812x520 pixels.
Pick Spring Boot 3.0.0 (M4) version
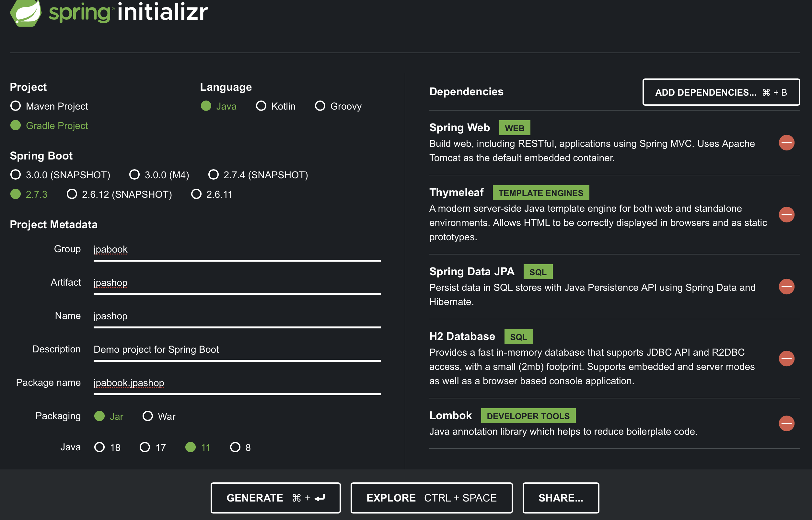(x=134, y=175)
